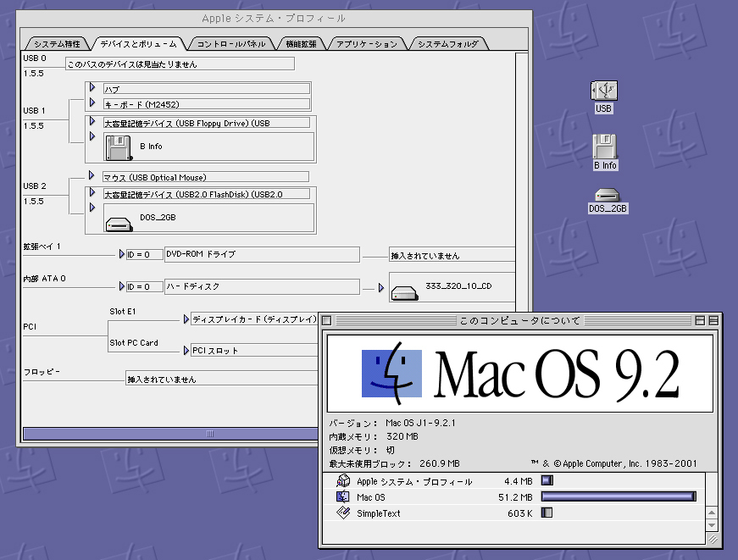Click the Mac OS icon in memory list

(342, 496)
